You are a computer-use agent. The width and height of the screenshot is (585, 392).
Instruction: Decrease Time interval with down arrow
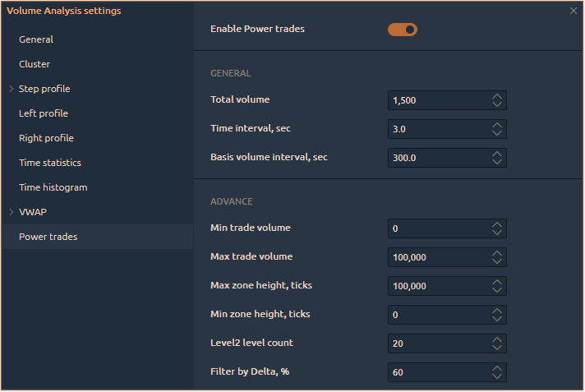pyautogui.click(x=497, y=133)
